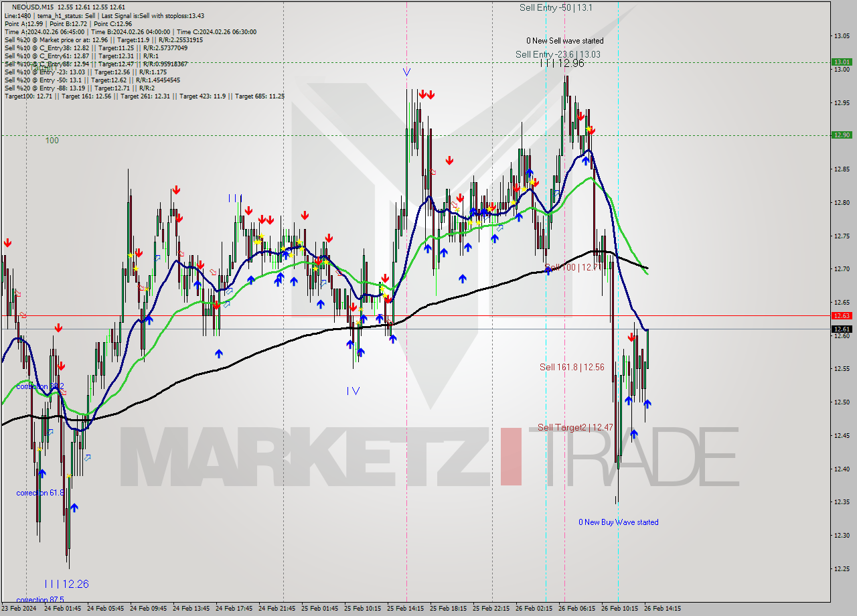The height and width of the screenshot is (616, 857).
Task: Click the 12.70 price axis value
Action: pyautogui.click(x=842, y=269)
